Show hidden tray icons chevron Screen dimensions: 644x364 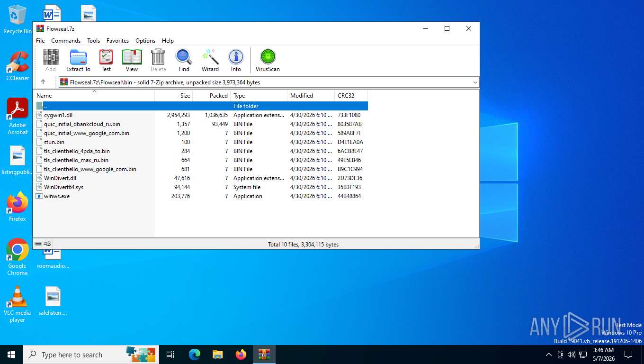coord(549,355)
